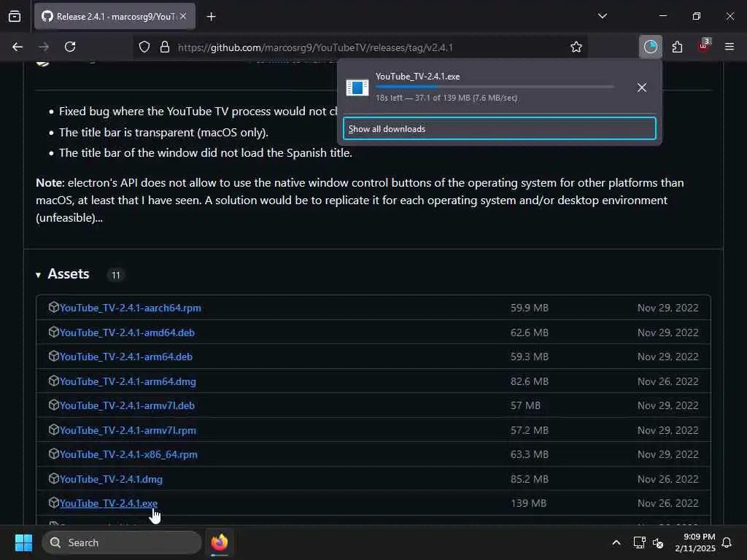The height and width of the screenshot is (560, 747).
Task: Open the tracking protection shield icon
Action: tap(144, 47)
